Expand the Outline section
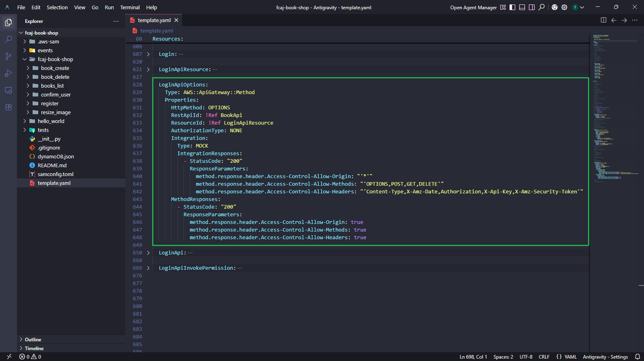 71,339
